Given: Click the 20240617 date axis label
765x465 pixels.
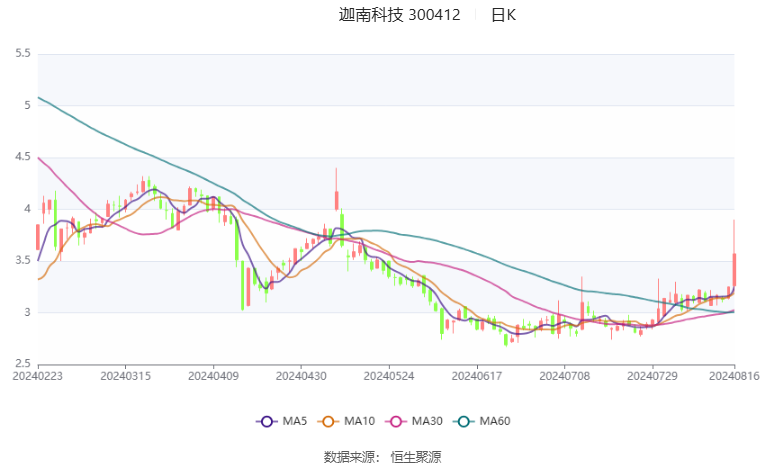Looking at the screenshot, I should (477, 376).
